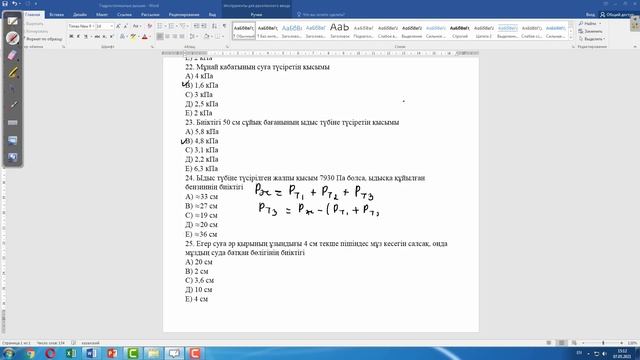Click Формат по образцу format painter
The image size is (640, 360).
pyautogui.click(x=43, y=39)
